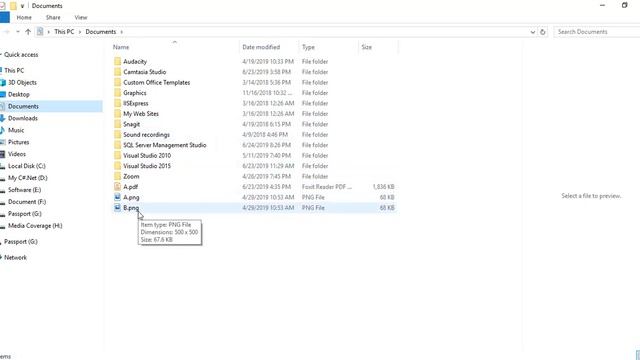
Task: Expand the chevron after Documents breadcrumb
Action: pos(122,32)
